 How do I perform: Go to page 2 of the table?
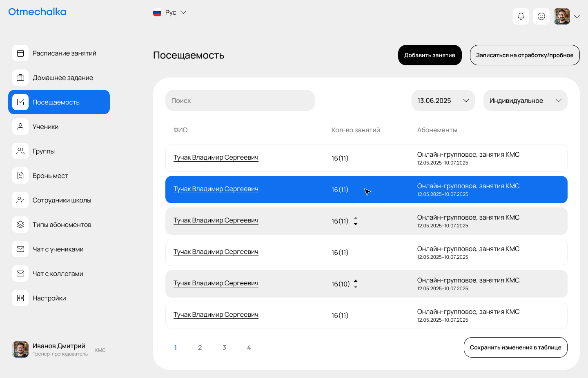click(x=200, y=347)
